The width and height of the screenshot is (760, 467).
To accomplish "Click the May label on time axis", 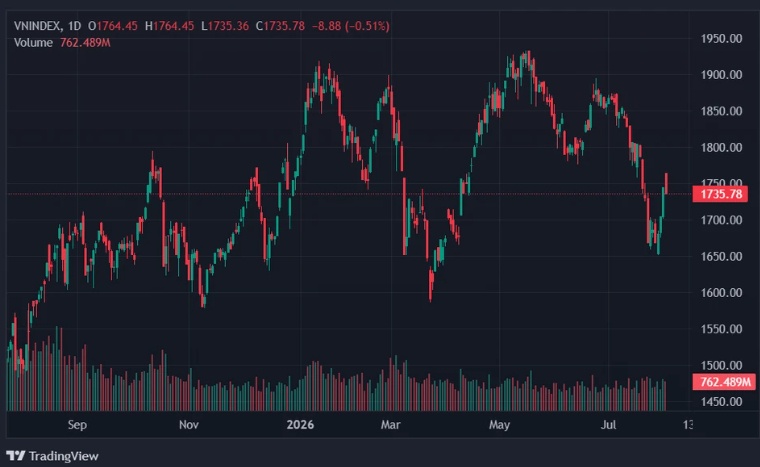I will [x=499, y=425].
